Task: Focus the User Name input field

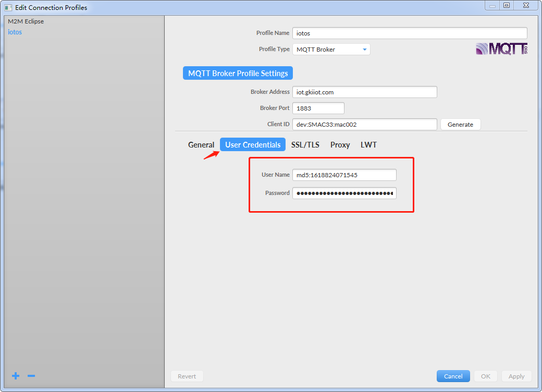Action: click(344, 175)
